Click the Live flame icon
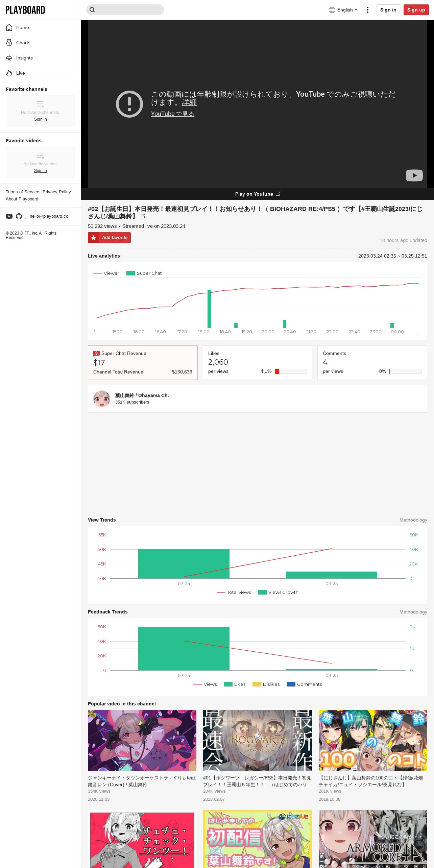 pyautogui.click(x=9, y=73)
